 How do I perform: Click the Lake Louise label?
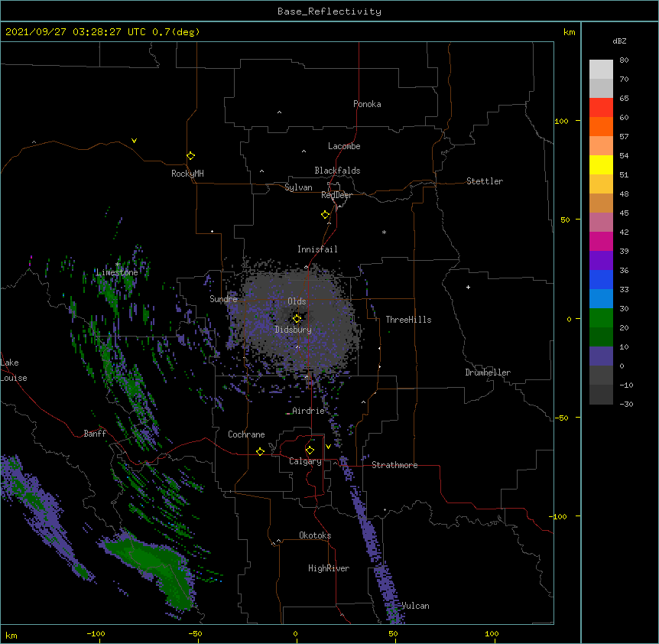14,370
